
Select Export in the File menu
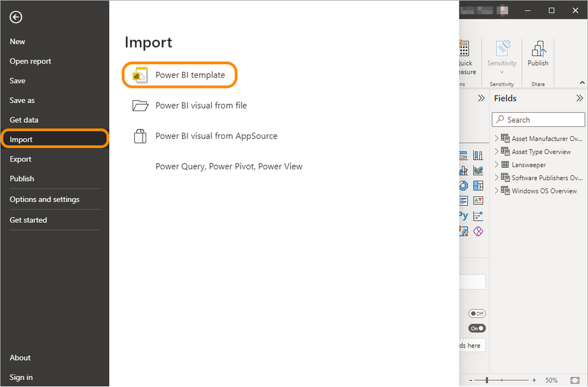click(21, 159)
